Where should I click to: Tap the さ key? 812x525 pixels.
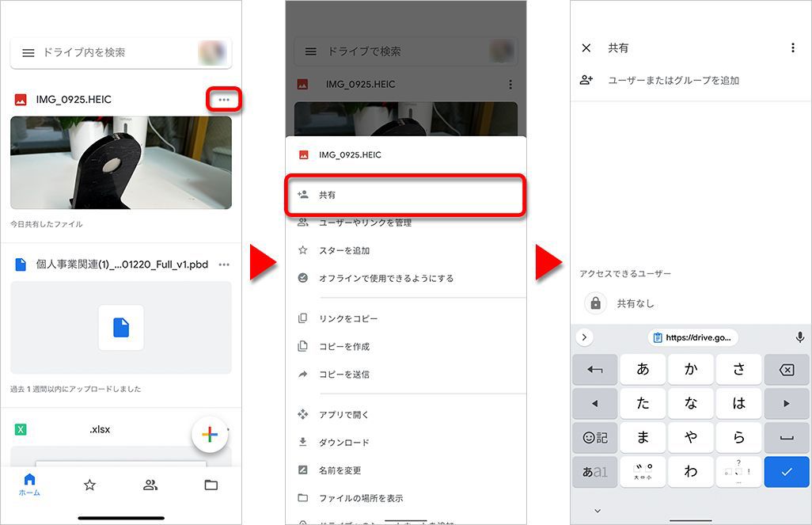739,370
